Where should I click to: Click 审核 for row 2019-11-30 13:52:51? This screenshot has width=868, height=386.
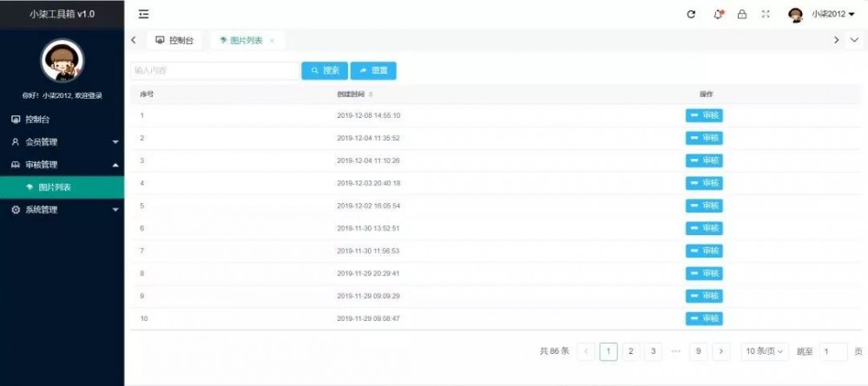click(x=704, y=228)
